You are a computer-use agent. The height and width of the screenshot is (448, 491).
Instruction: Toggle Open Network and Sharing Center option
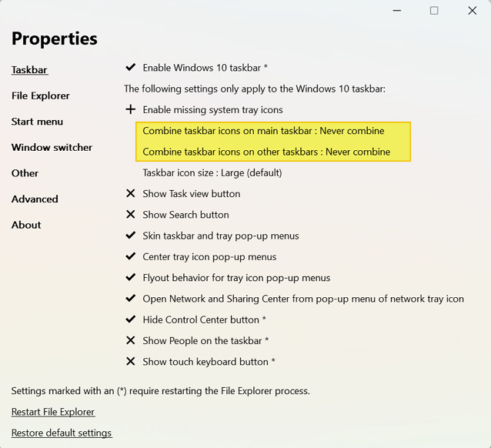click(294, 299)
